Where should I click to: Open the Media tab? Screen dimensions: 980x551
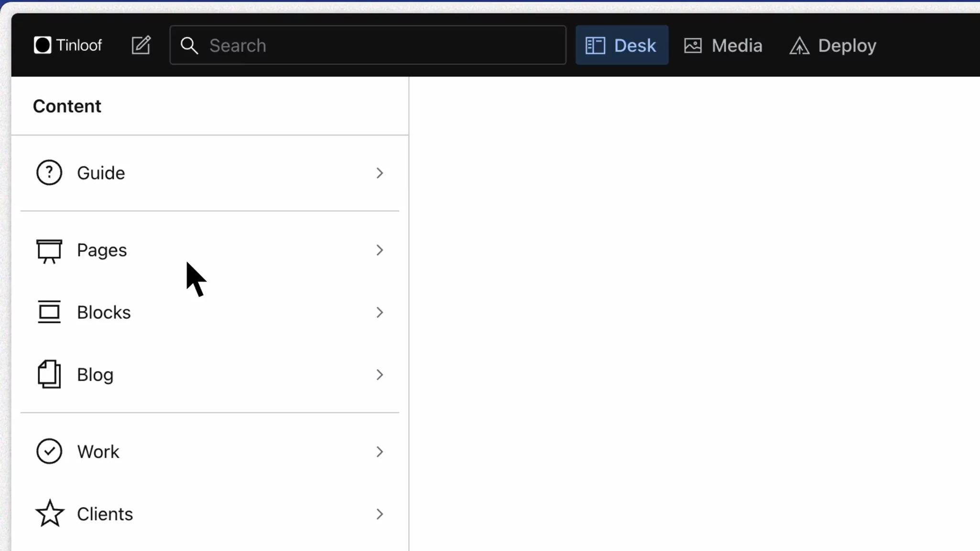pos(723,45)
